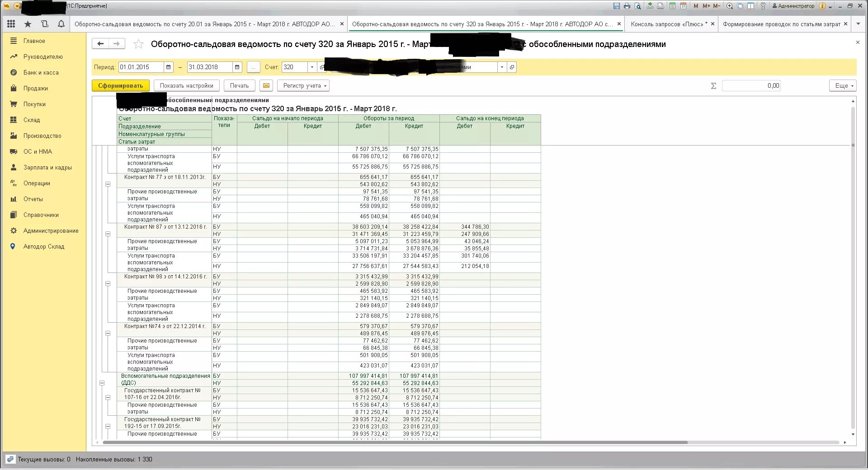Open Автодор Склад section
868x470 pixels.
click(x=44, y=246)
